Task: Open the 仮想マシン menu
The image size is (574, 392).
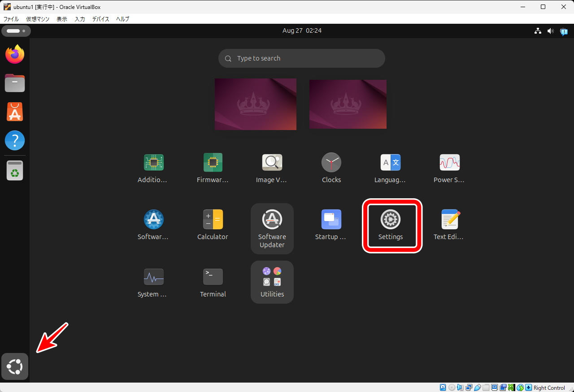Action: (x=38, y=19)
